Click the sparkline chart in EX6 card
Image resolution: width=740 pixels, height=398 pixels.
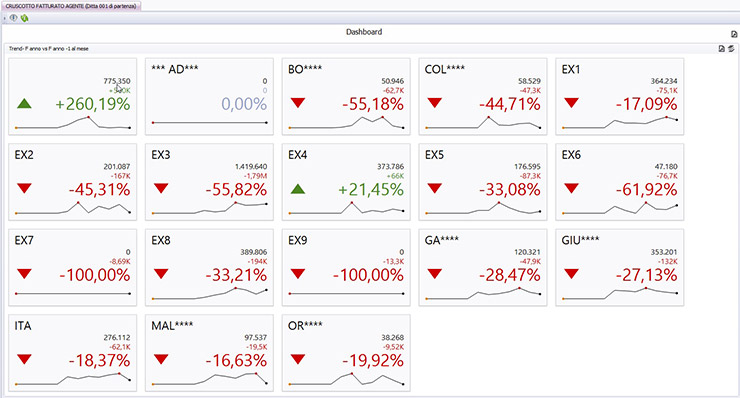tap(620, 208)
